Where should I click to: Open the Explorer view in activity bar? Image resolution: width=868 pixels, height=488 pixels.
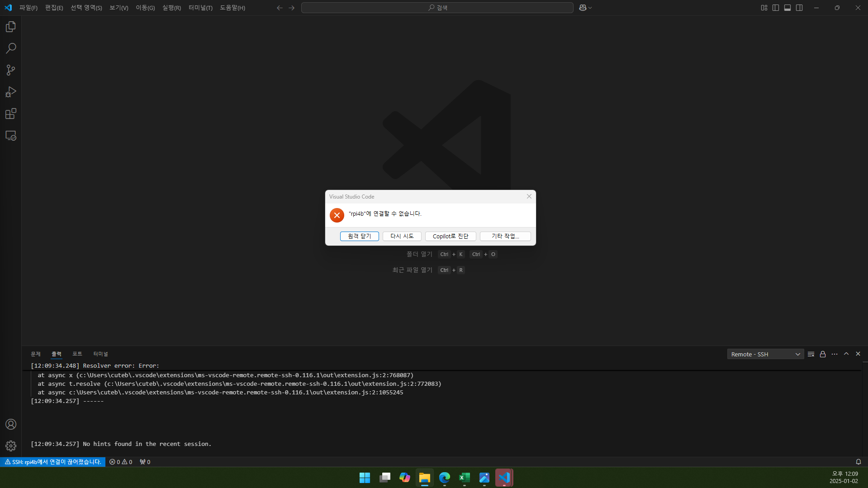point(11,27)
